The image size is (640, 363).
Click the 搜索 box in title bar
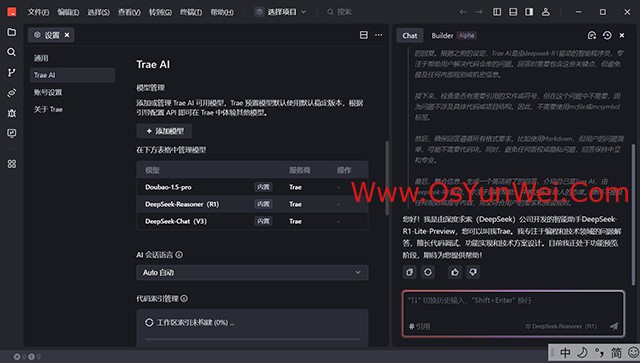pos(340,12)
